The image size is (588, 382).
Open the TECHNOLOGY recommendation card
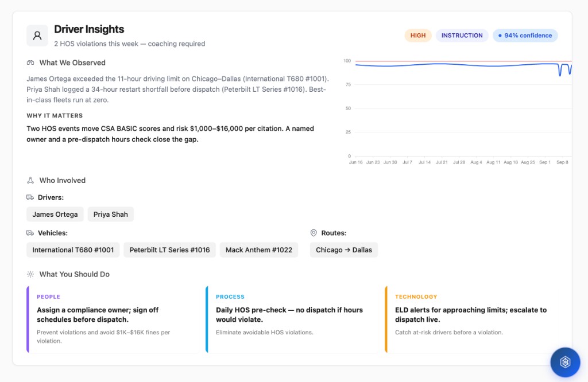click(471, 319)
